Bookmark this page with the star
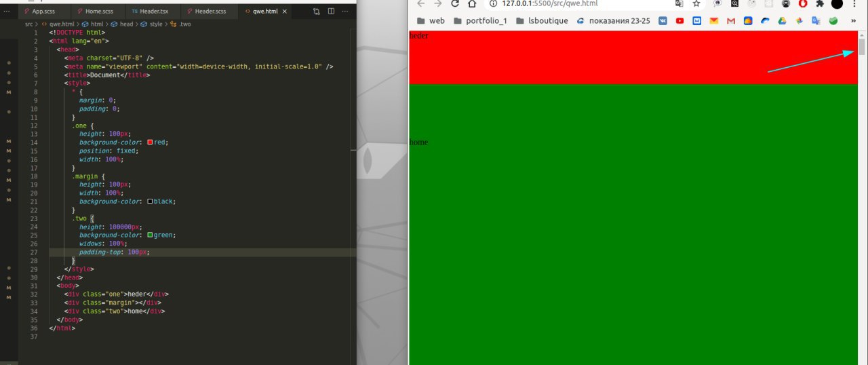868x365 pixels. [696, 3]
